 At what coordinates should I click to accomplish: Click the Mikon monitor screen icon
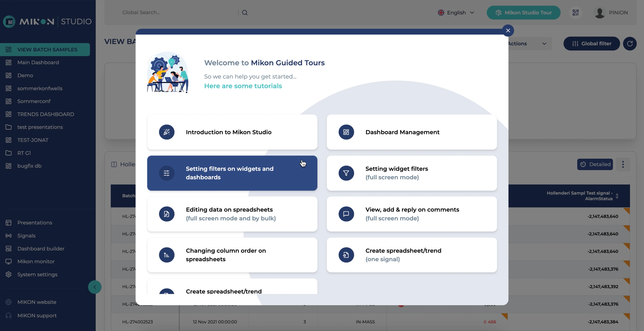pos(9,261)
